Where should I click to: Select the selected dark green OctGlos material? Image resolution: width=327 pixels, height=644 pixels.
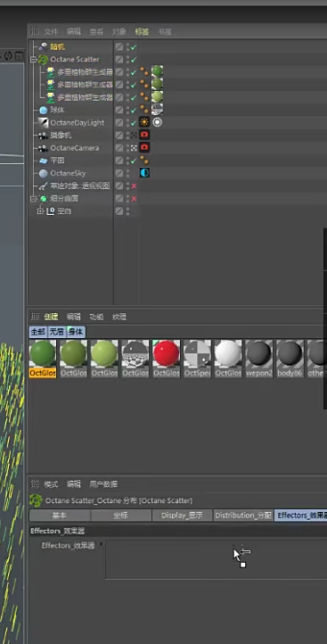tap(43, 359)
